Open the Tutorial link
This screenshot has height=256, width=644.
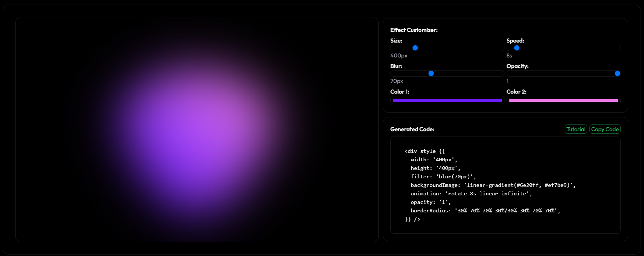click(x=576, y=129)
